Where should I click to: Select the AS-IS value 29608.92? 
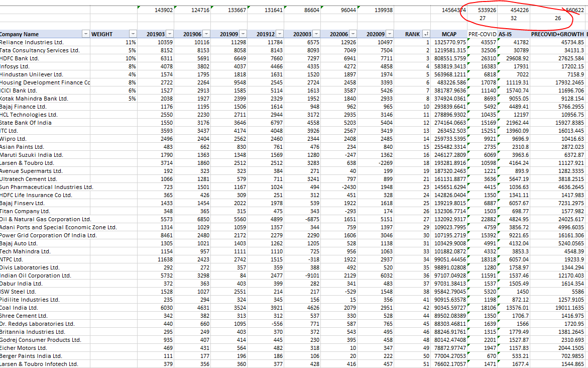pyautogui.click(x=514, y=59)
